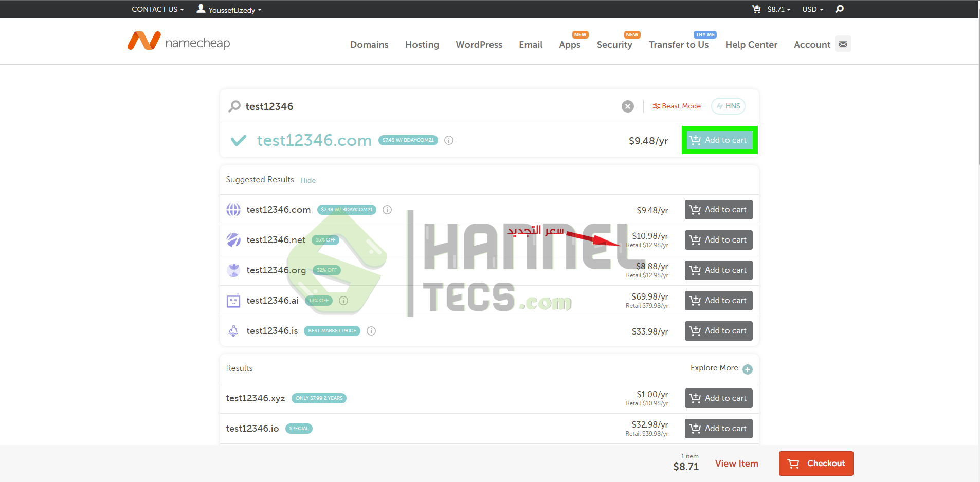
Task: Click the .is bell icon
Action: [233, 331]
